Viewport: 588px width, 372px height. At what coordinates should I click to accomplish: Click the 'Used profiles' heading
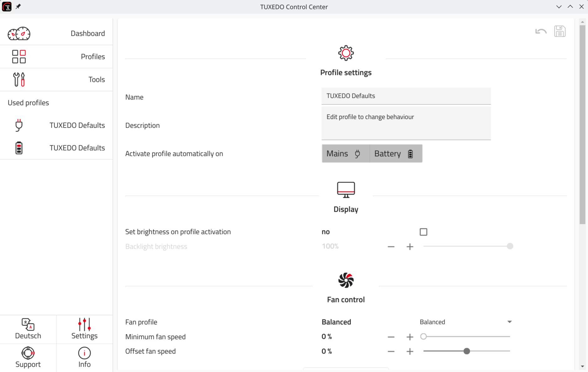(28, 103)
